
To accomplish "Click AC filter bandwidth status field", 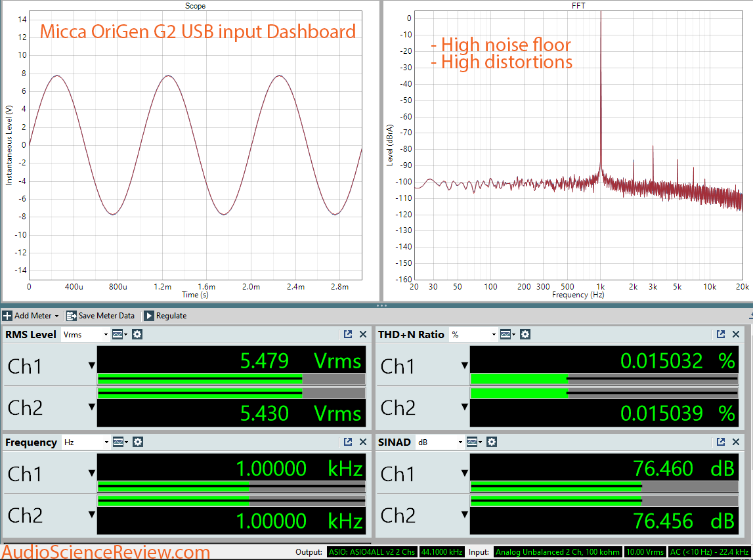I will coord(709,552).
